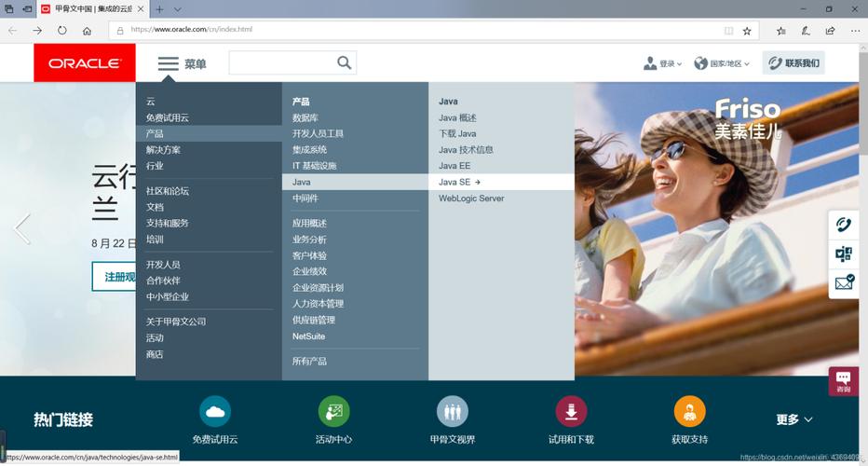Select IT 基础设施 submenu item
Viewport: 868px width, 466px height.
pos(314,166)
